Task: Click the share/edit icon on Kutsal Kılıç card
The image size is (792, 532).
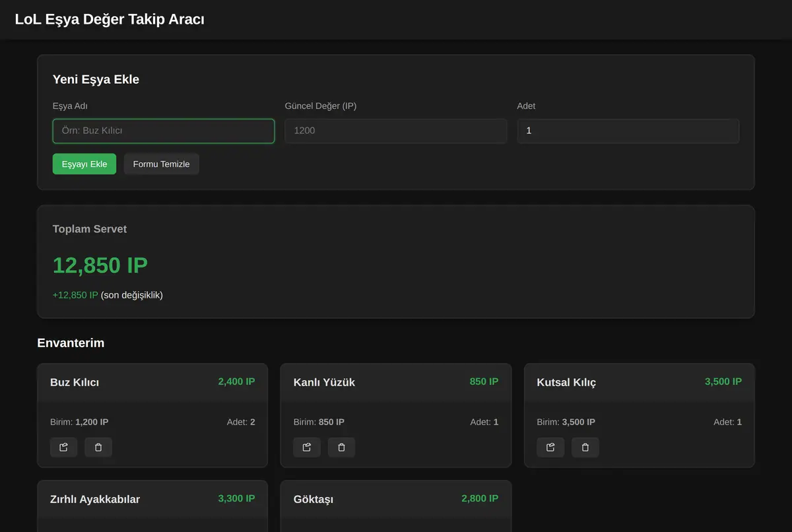Action: (x=550, y=448)
